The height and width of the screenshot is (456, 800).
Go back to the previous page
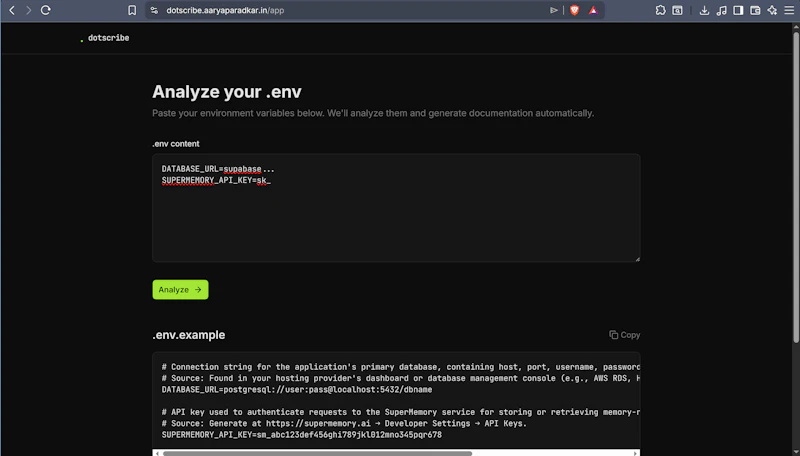12,10
